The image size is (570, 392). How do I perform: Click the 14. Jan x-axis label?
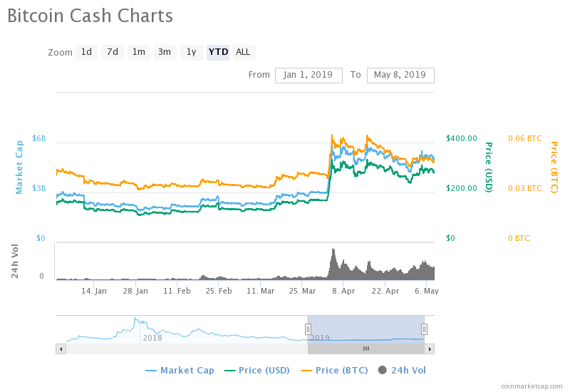click(94, 291)
